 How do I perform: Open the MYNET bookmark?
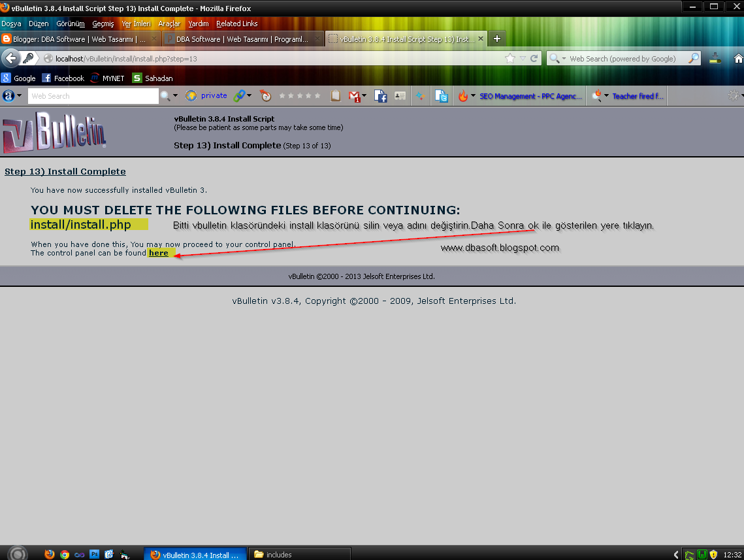[108, 78]
